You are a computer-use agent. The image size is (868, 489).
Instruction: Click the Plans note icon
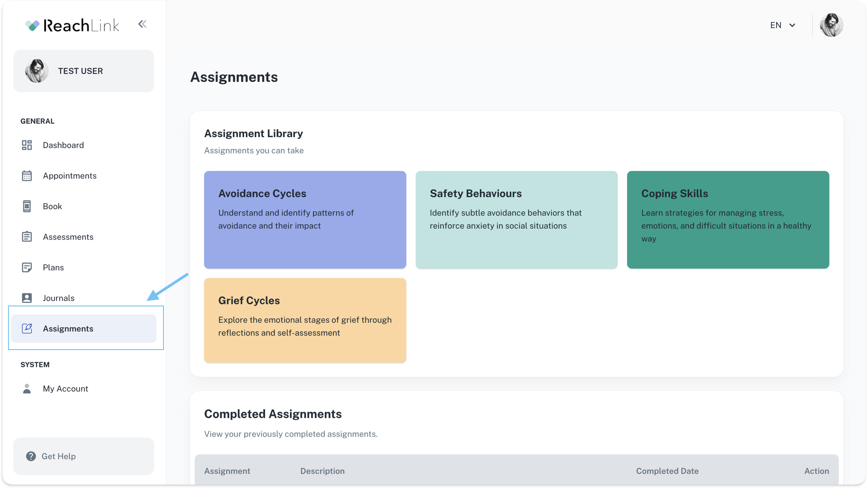[x=27, y=268]
